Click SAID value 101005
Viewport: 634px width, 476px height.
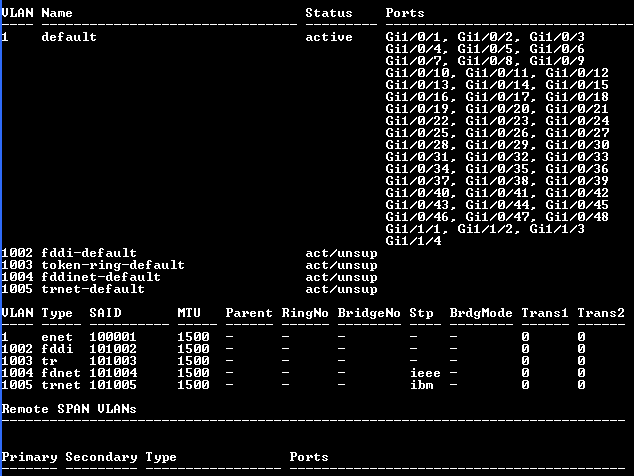coord(113,385)
